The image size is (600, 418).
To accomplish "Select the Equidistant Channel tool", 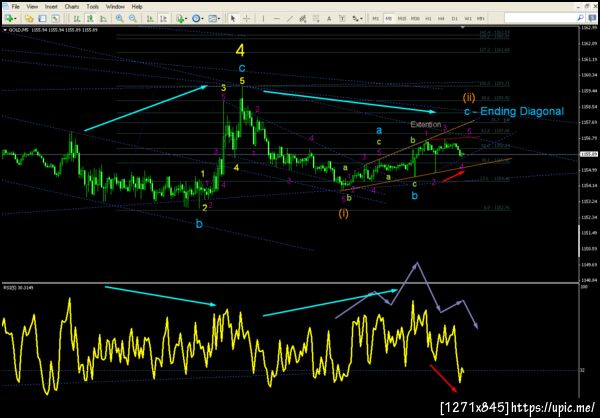I will (303, 18).
